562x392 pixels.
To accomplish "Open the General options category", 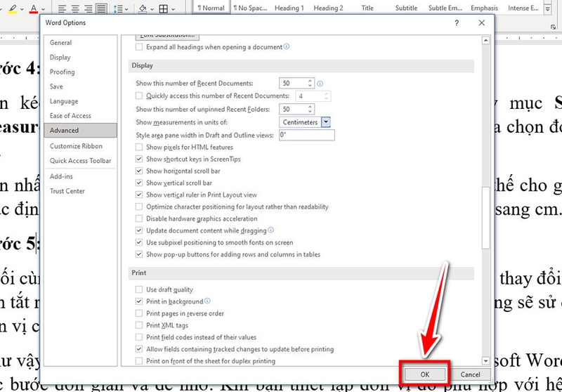I will 80,43.
